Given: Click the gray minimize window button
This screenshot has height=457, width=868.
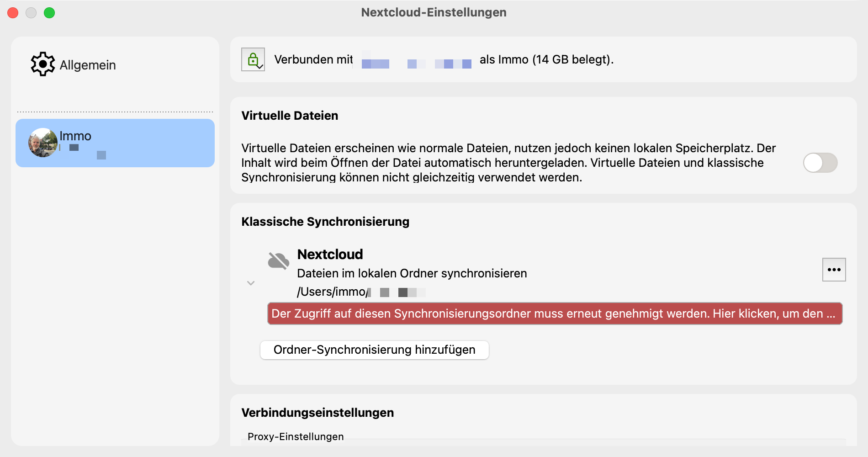Looking at the screenshot, I should point(31,13).
